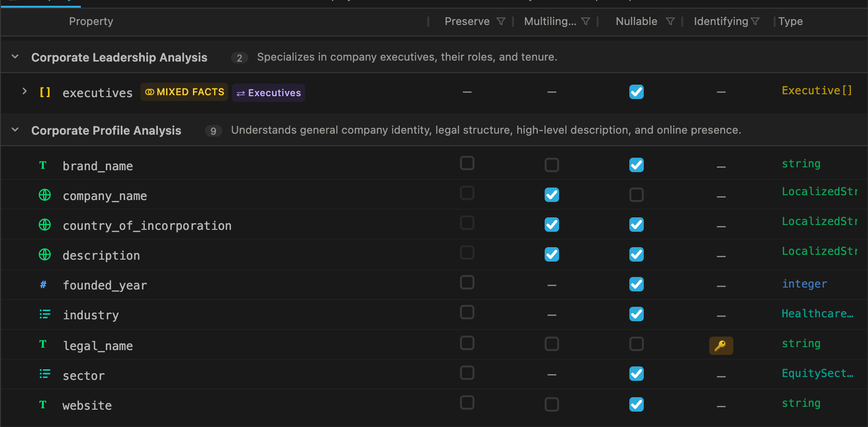Click the text type icon for brand_name

(x=43, y=165)
